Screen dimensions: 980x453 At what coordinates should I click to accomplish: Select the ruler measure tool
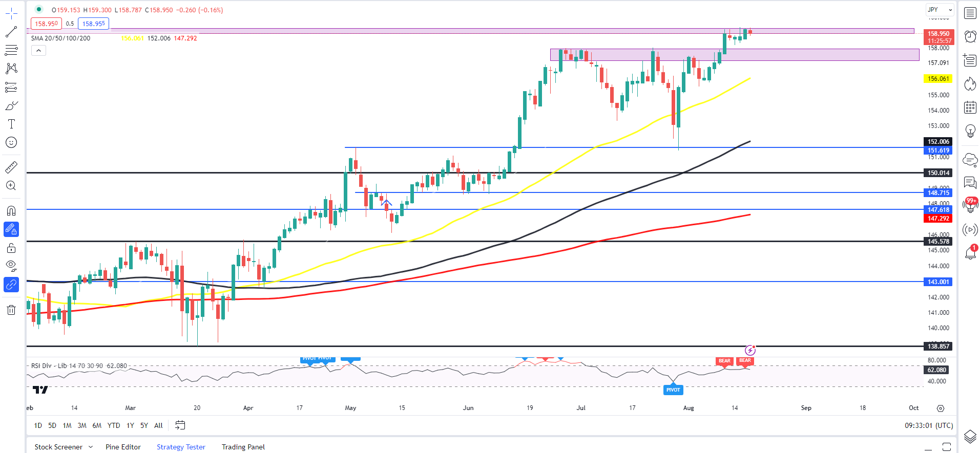[x=11, y=167]
